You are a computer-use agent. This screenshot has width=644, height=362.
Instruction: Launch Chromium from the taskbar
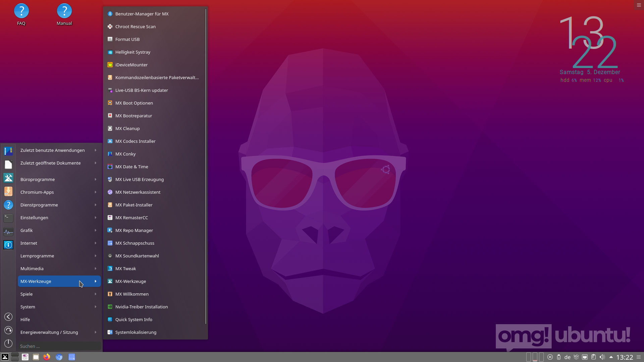coord(59,357)
